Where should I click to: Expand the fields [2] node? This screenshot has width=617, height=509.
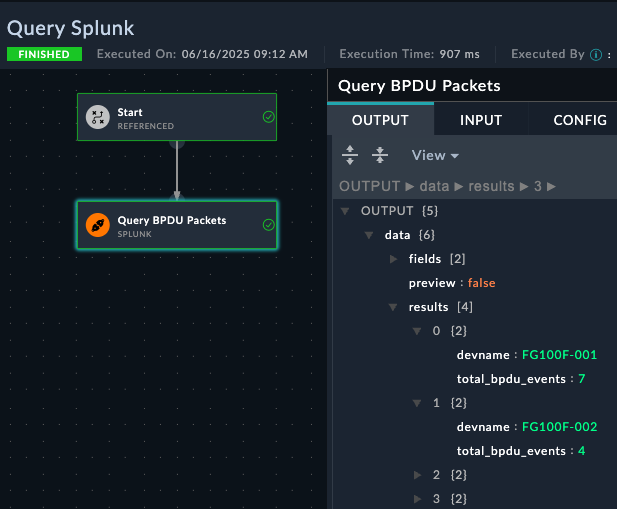click(393, 259)
